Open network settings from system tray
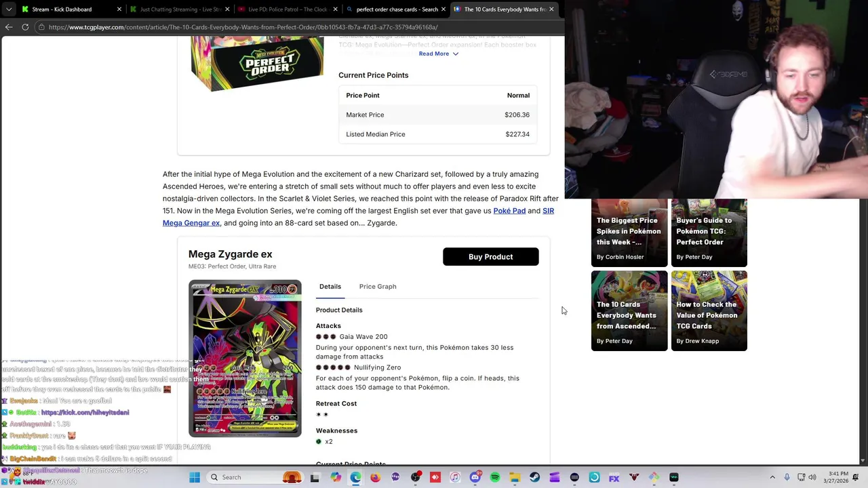868x488 pixels. (x=801, y=477)
